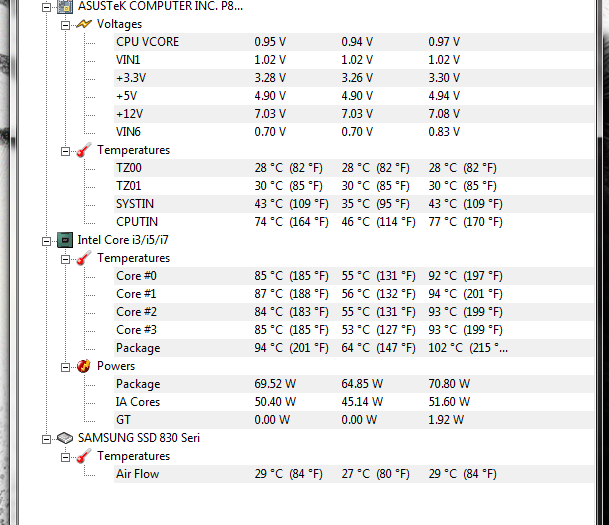Collapse the SAMSUNG SSD Temperatures section
The height and width of the screenshot is (525, 609).
tap(65, 457)
